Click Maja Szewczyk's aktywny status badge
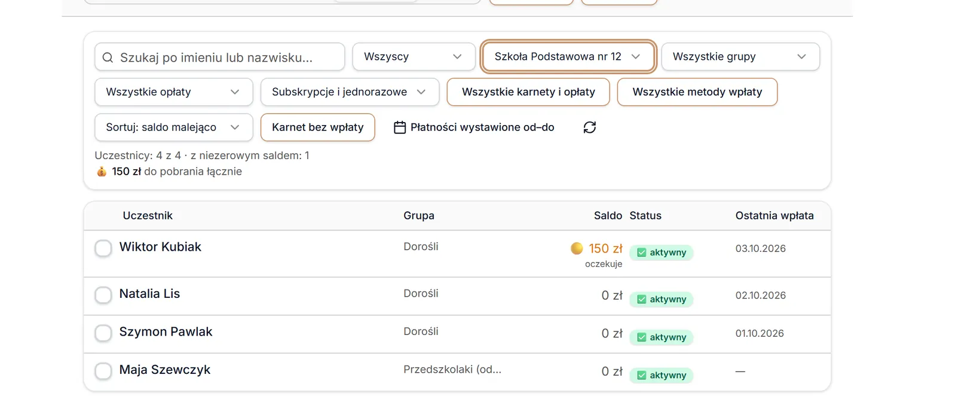The width and height of the screenshot is (980, 396). 661,375
